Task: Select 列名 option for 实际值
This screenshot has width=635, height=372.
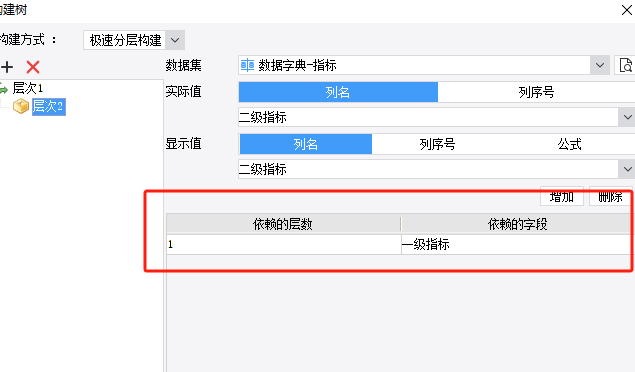Action: pyautogui.click(x=338, y=92)
